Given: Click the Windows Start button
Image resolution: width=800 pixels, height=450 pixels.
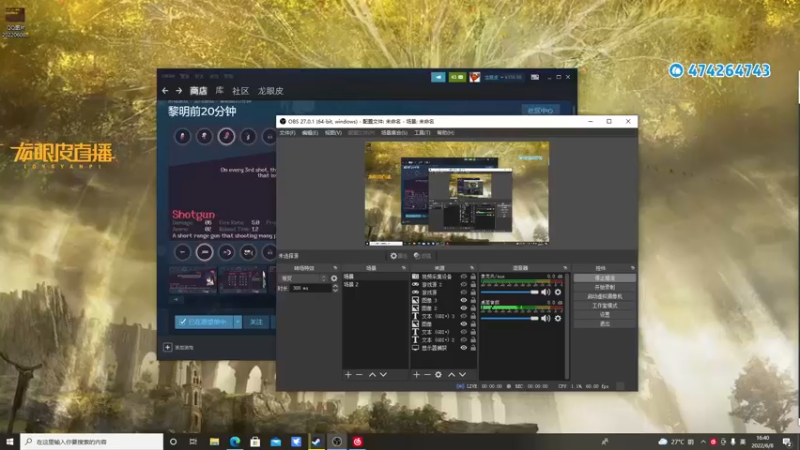Looking at the screenshot, I should point(10,442).
